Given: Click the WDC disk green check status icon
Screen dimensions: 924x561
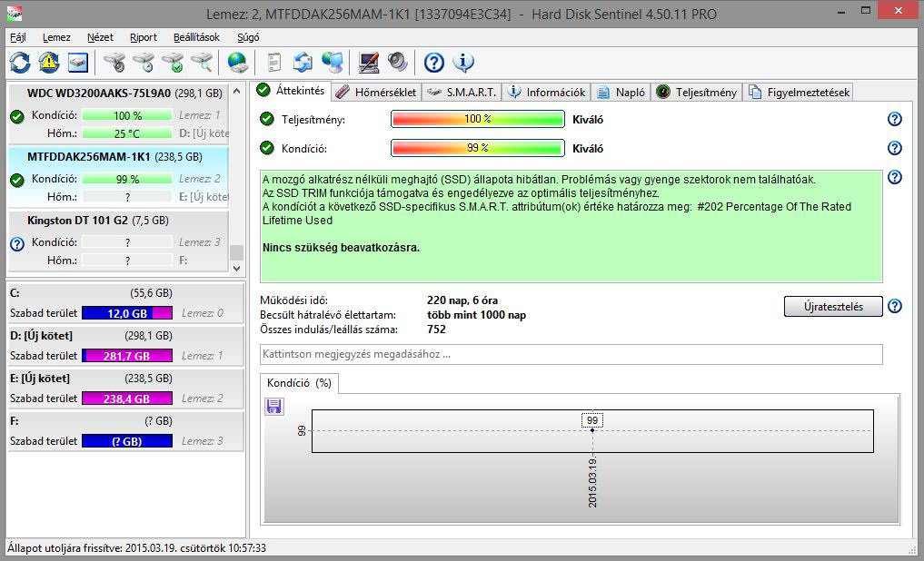Looking at the screenshot, I should coord(17,116).
